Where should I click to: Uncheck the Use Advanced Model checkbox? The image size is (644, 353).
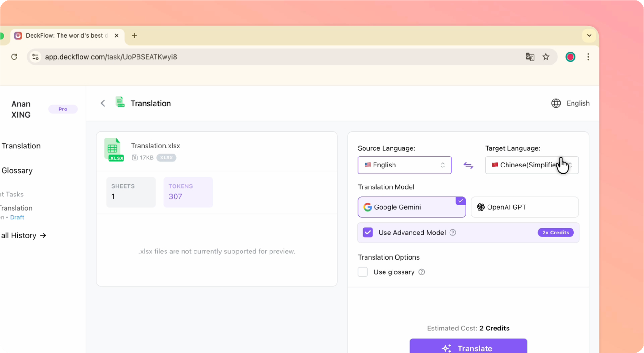tap(368, 233)
